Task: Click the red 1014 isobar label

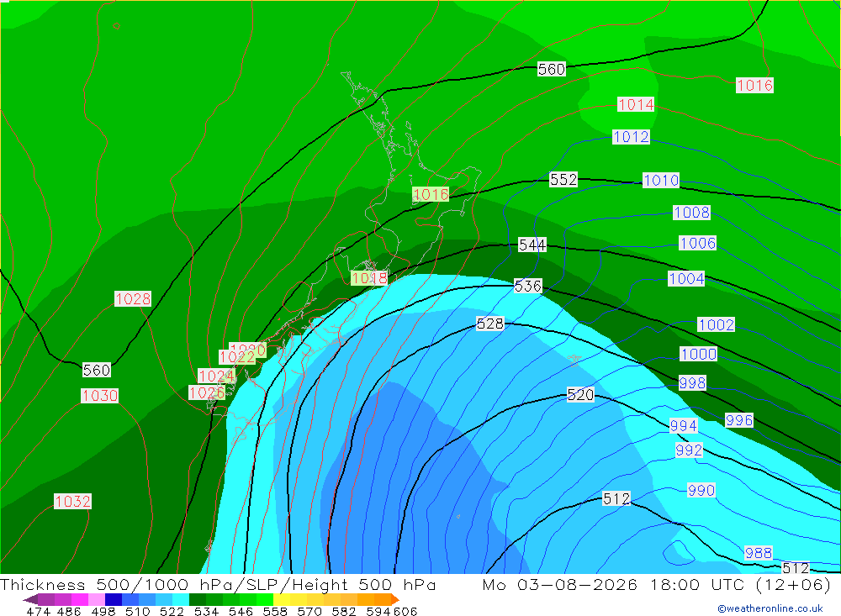Action: tap(636, 104)
